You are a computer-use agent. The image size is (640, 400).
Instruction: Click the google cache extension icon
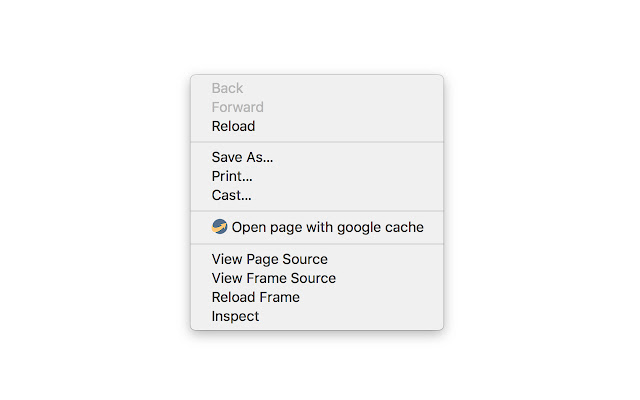[220, 227]
